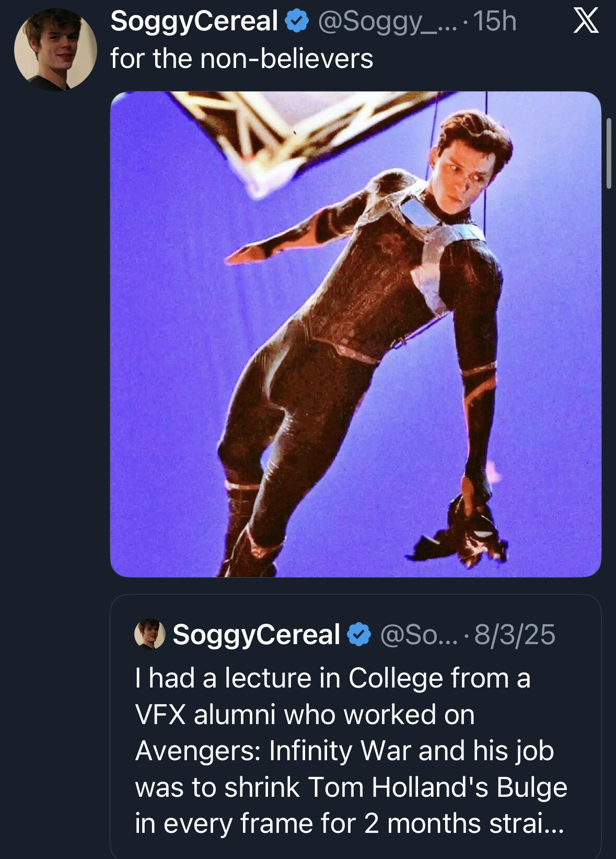Click the verified badge beside the top SoggyCereal name
Viewport: 616px width, 859px height.
click(297, 22)
